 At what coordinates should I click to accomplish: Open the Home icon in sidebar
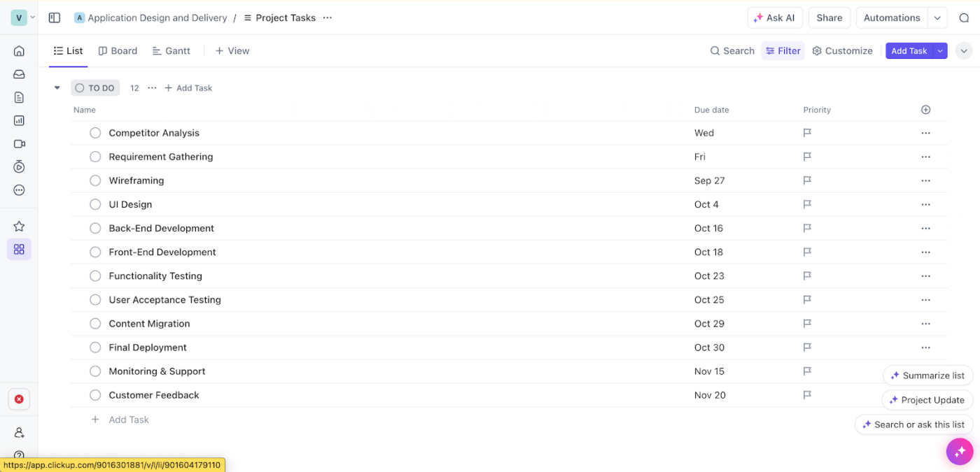click(19, 51)
